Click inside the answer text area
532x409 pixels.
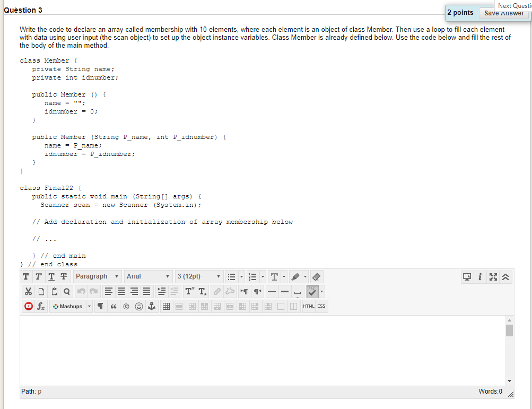point(262,350)
